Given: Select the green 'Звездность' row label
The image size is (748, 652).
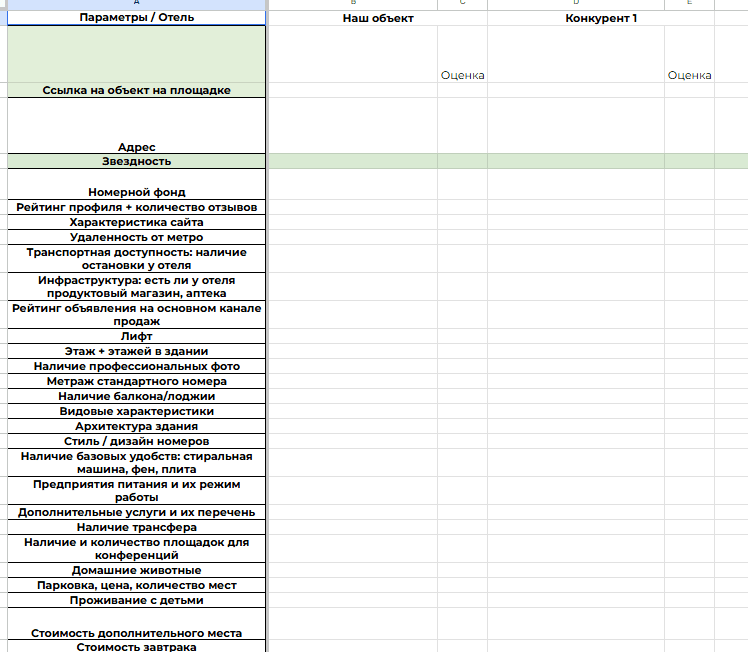Looking at the screenshot, I should click(x=136, y=161).
